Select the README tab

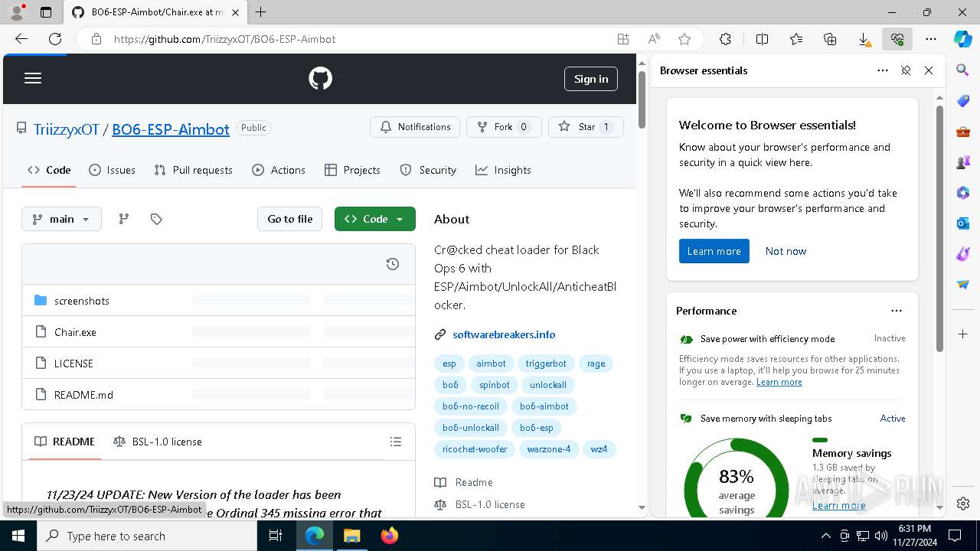[x=65, y=442]
